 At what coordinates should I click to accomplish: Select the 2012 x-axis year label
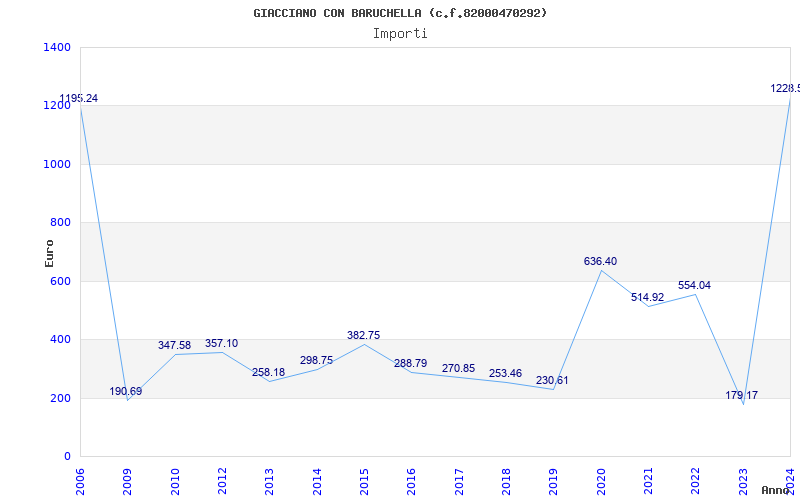222,482
